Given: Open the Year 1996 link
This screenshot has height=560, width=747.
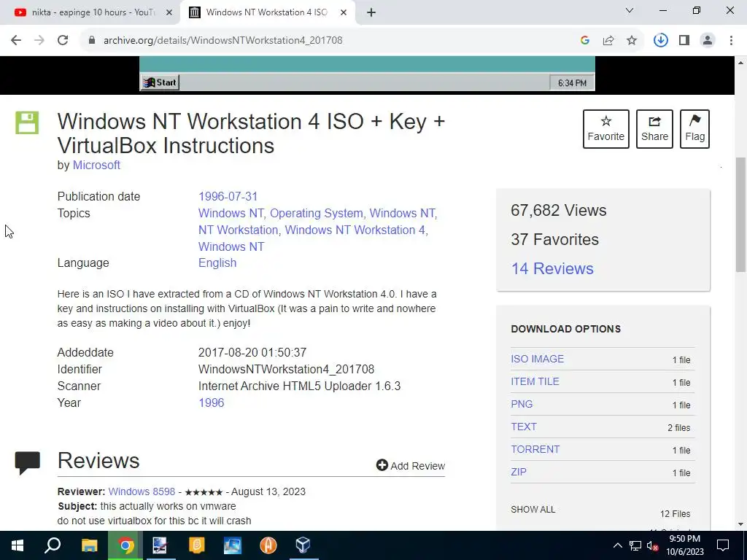Looking at the screenshot, I should (211, 402).
